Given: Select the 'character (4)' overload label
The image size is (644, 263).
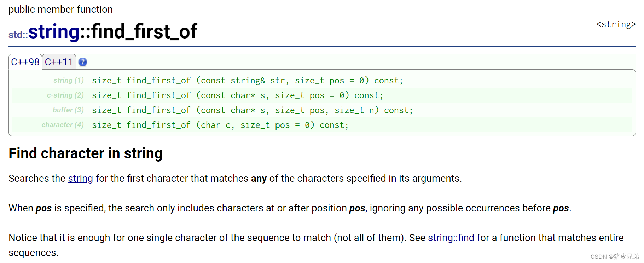Looking at the screenshot, I should (x=63, y=125).
